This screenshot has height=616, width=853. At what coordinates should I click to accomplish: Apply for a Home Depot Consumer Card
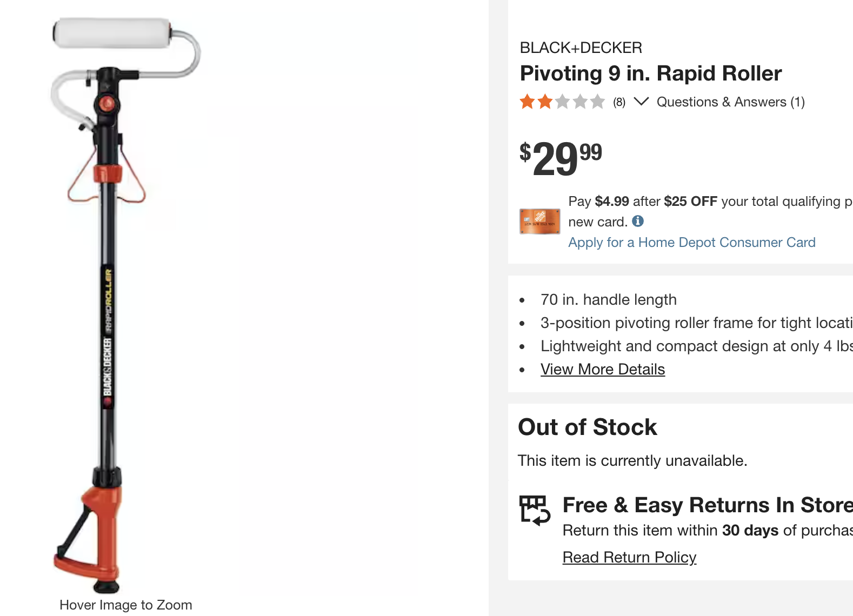[x=691, y=243]
